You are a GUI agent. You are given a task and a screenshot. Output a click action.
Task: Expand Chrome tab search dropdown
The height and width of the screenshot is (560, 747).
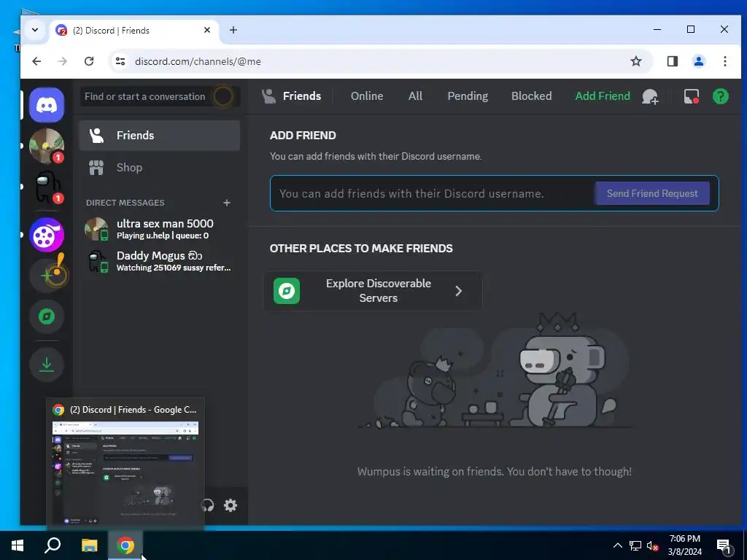coord(35,30)
